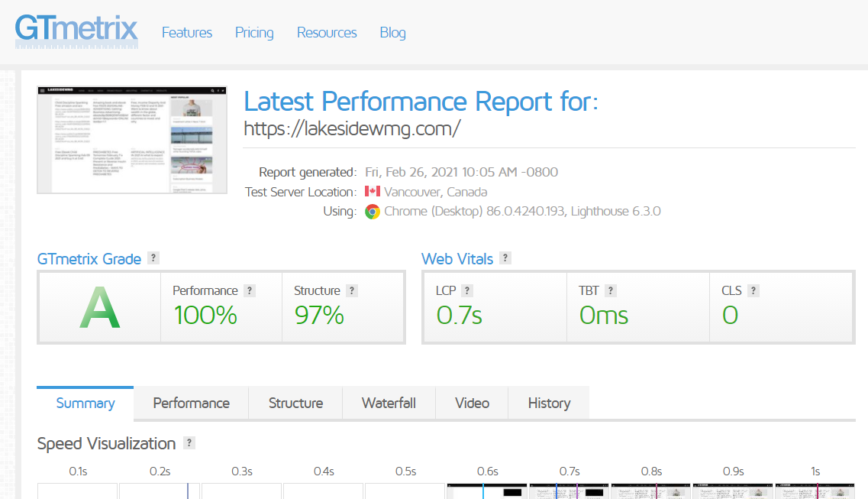Viewport: 868px width, 499px height.
Task: Click the GTmetrix logo
Action: click(x=76, y=32)
